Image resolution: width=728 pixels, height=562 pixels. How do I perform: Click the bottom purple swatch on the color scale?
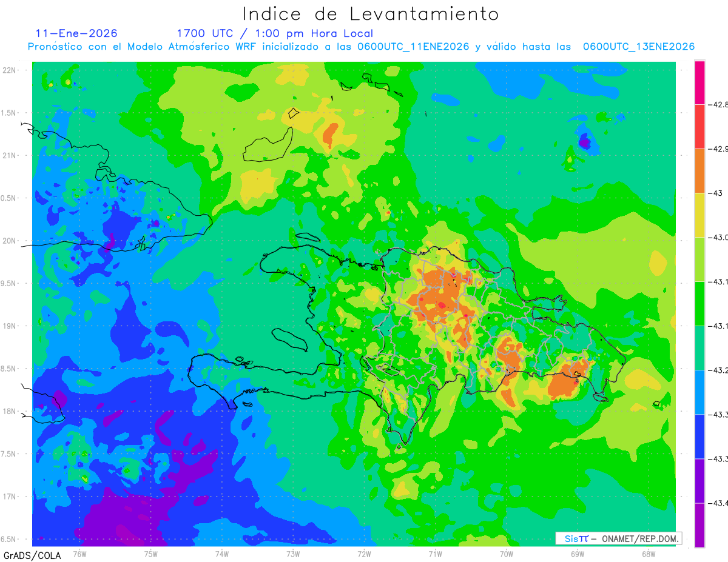click(x=699, y=525)
